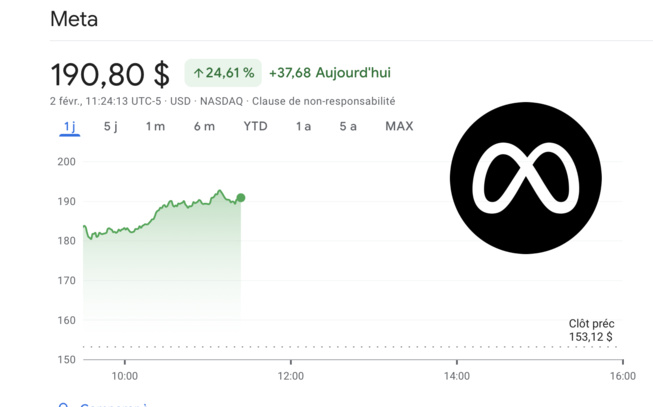Show the 1 m chart range
This screenshot has height=407, width=653.
coord(155,126)
